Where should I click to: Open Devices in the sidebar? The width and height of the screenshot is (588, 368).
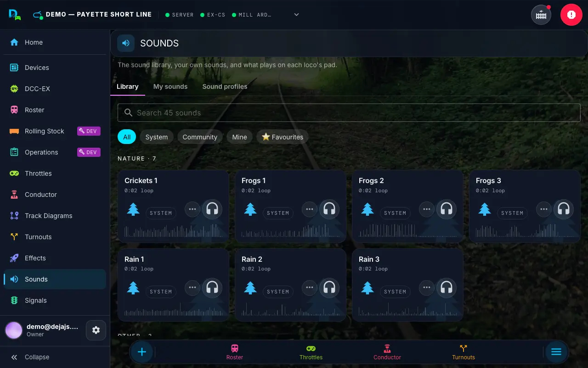pyautogui.click(x=55, y=68)
